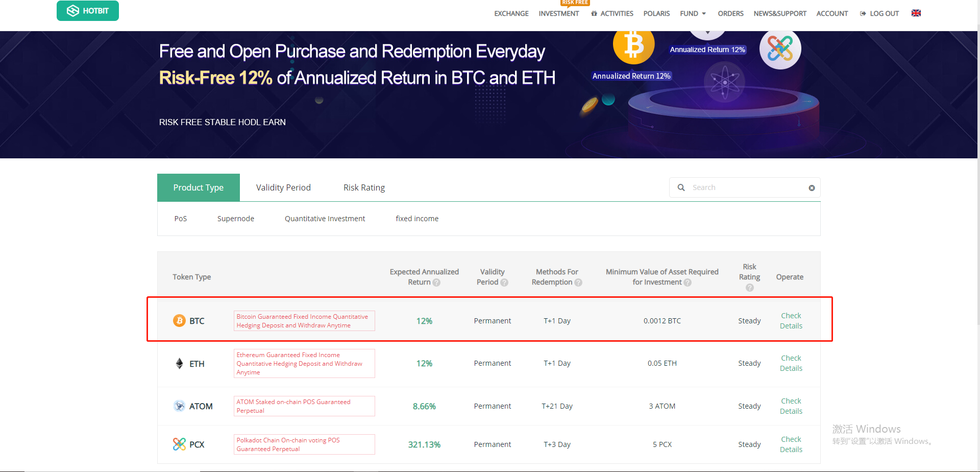Viewport: 980px width, 472px height.
Task: Switch to the Validity Period tab
Action: (283, 187)
